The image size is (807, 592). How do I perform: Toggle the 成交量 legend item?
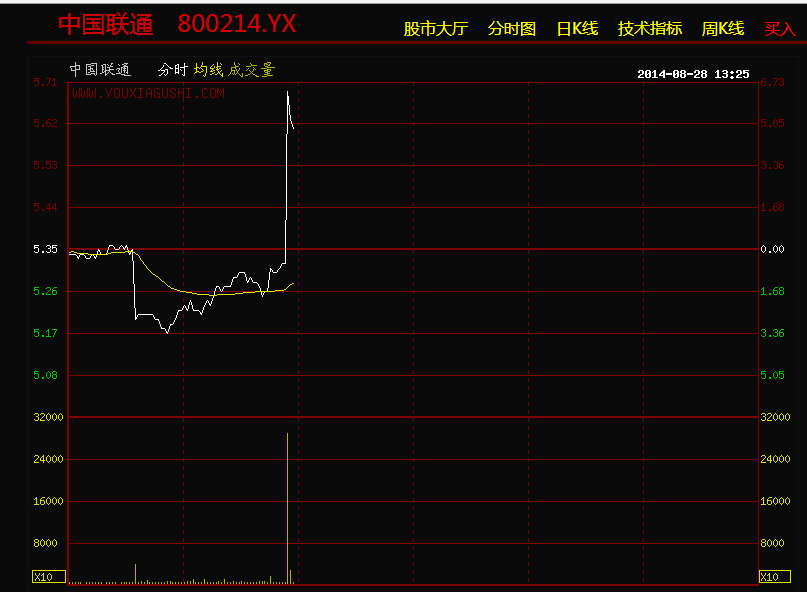[x=251, y=70]
